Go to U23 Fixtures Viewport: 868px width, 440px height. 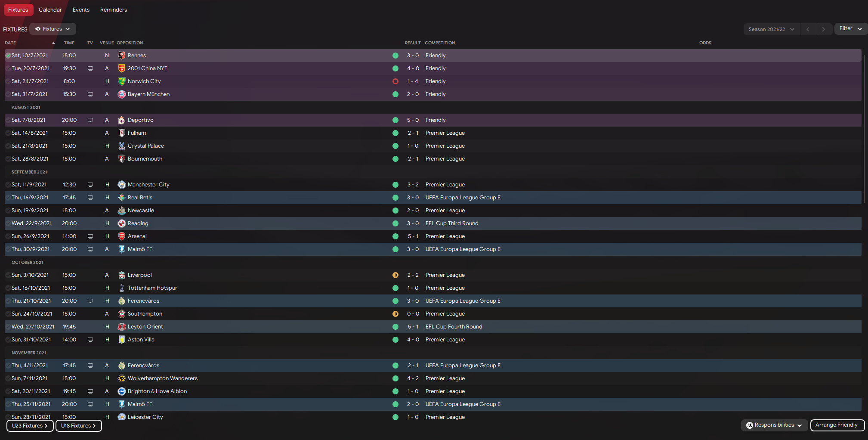coord(30,425)
